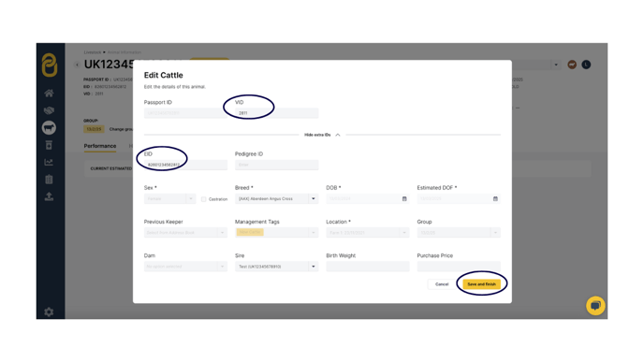Focus the VID input field
Viewport: 644px width, 362px height.
[x=276, y=113]
